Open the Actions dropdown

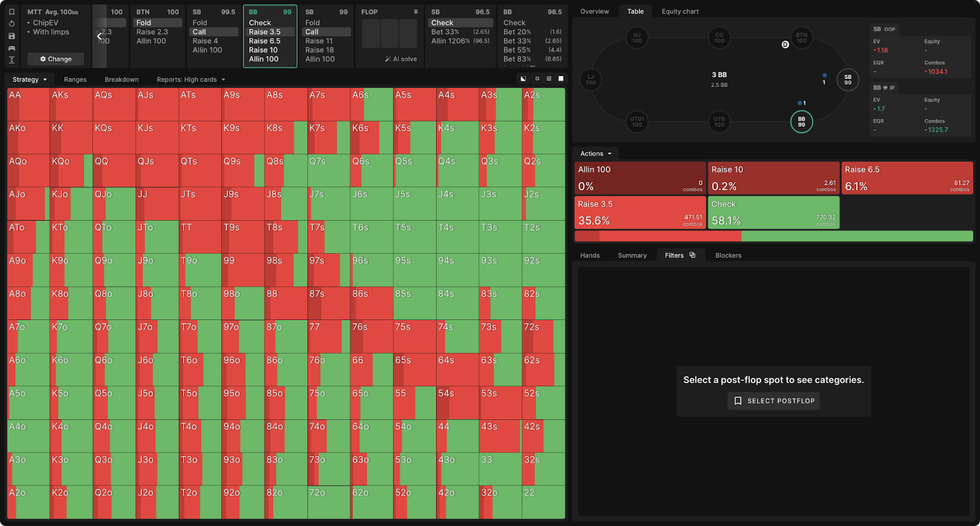click(595, 154)
